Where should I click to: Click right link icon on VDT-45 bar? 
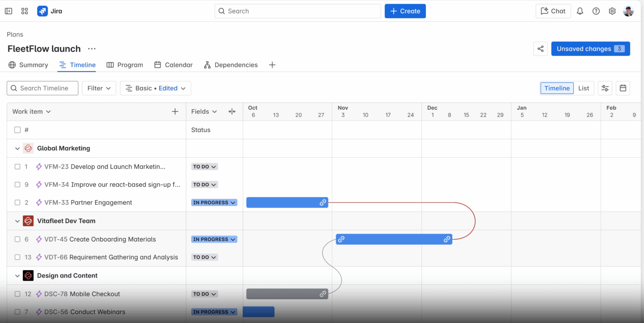(447, 239)
